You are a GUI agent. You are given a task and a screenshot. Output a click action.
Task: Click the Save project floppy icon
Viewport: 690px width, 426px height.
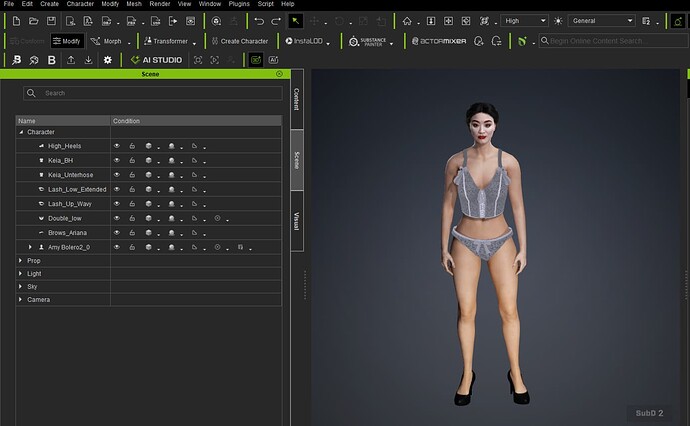(51, 21)
